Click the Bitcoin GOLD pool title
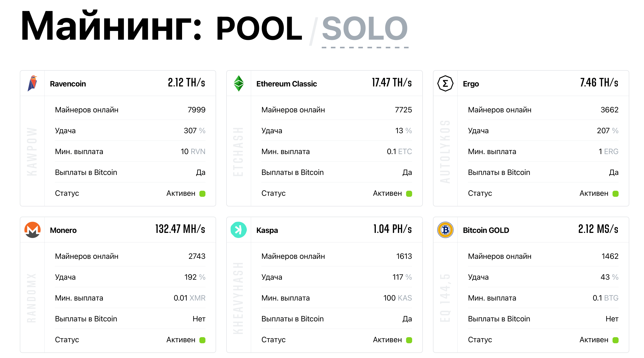 [486, 230]
